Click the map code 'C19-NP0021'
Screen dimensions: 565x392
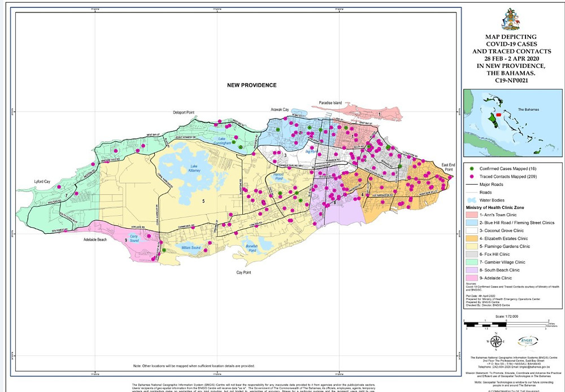(512, 80)
